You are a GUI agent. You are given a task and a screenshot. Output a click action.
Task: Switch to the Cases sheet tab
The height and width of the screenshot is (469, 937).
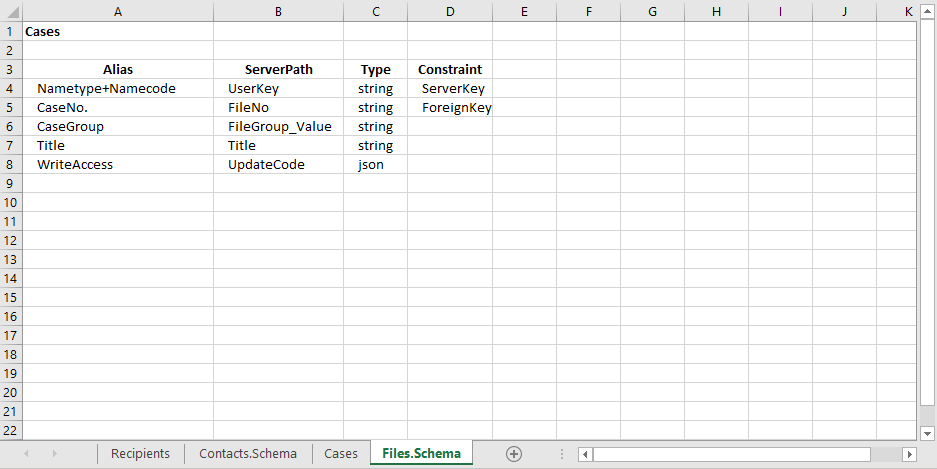click(x=341, y=453)
